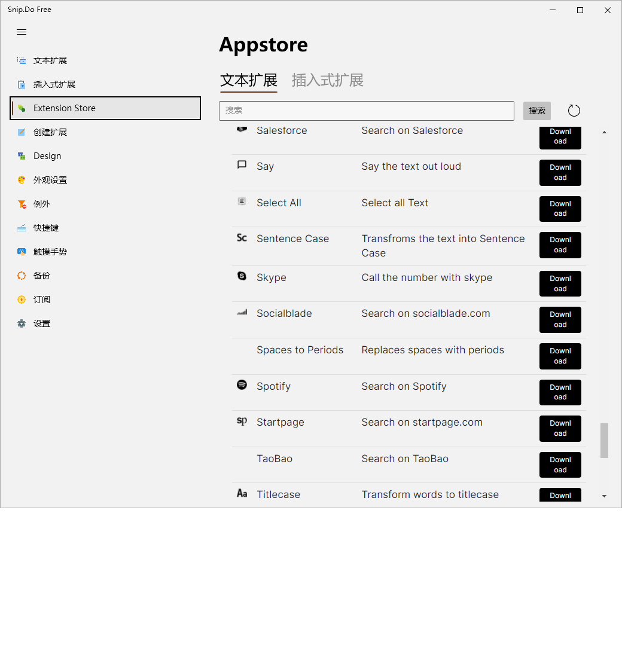Click the extension list scrollbar thumb

point(604,441)
